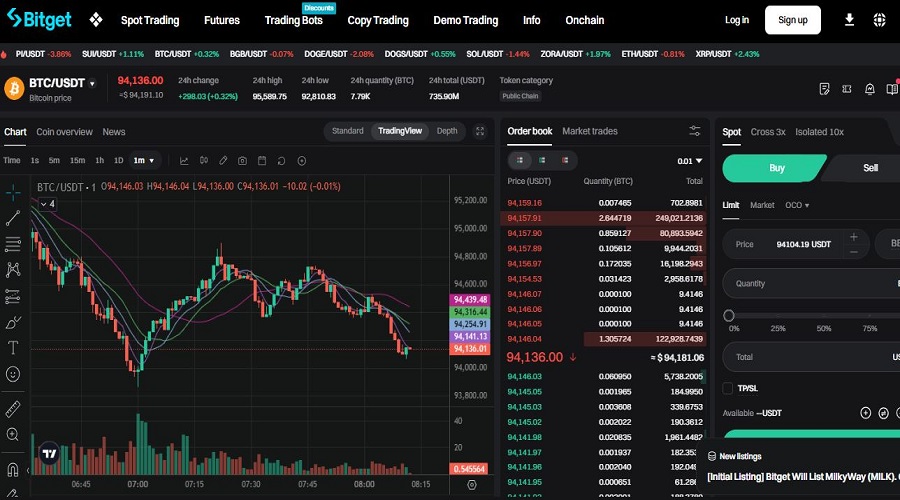This screenshot has height=500, width=900.
Task: Open the notes icon beside token category
Action: pyautogui.click(x=824, y=89)
